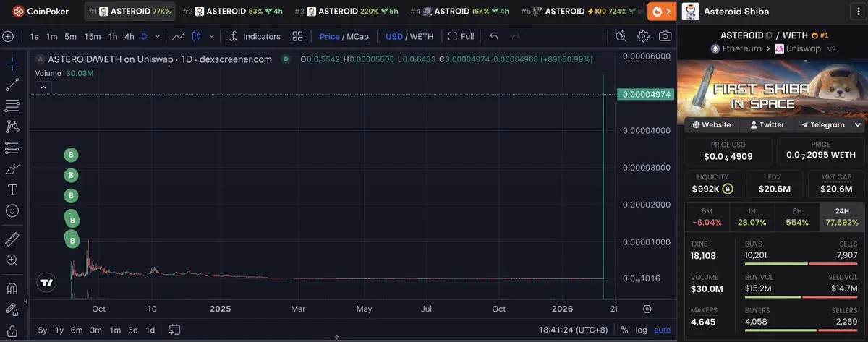This screenshot has width=868, height=342.
Task: Switch to the 15m timeframe
Action: [x=92, y=36]
